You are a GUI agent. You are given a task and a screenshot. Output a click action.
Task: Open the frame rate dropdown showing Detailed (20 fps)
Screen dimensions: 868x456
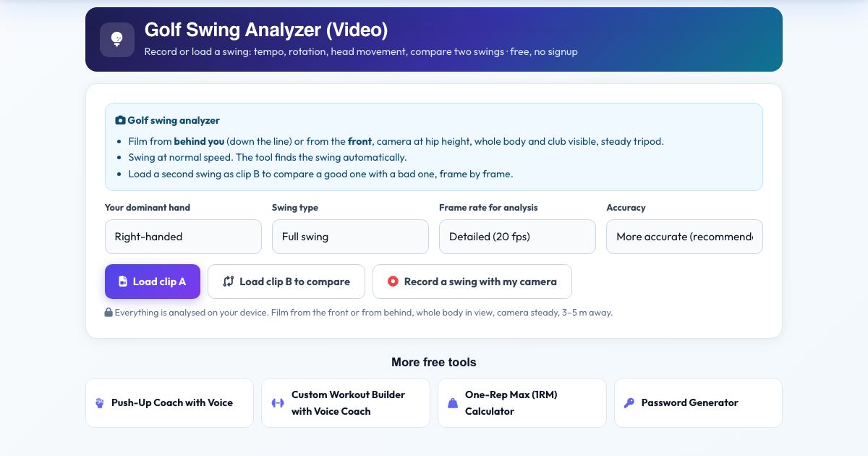pos(517,237)
